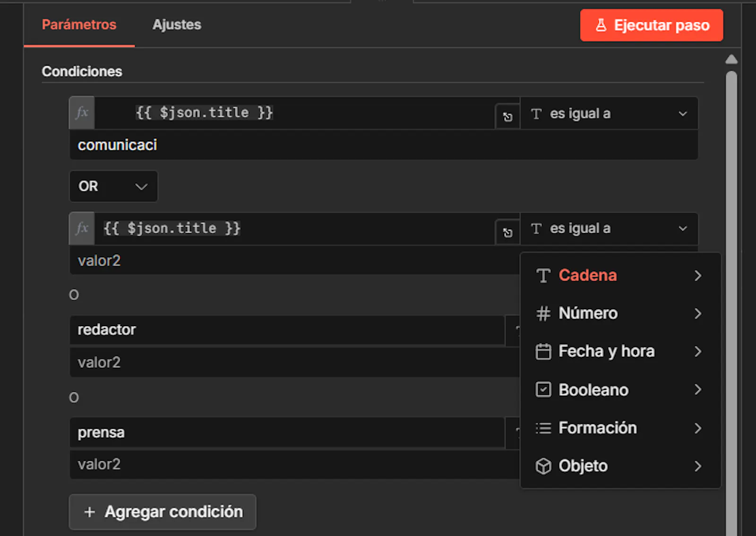Click the 'redactor' value field

tap(287, 330)
